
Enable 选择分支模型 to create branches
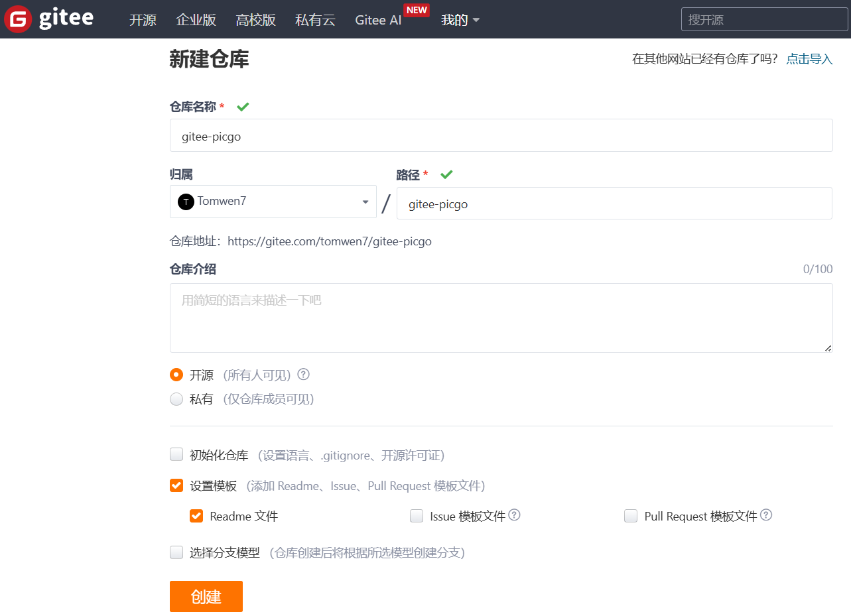[x=176, y=552]
